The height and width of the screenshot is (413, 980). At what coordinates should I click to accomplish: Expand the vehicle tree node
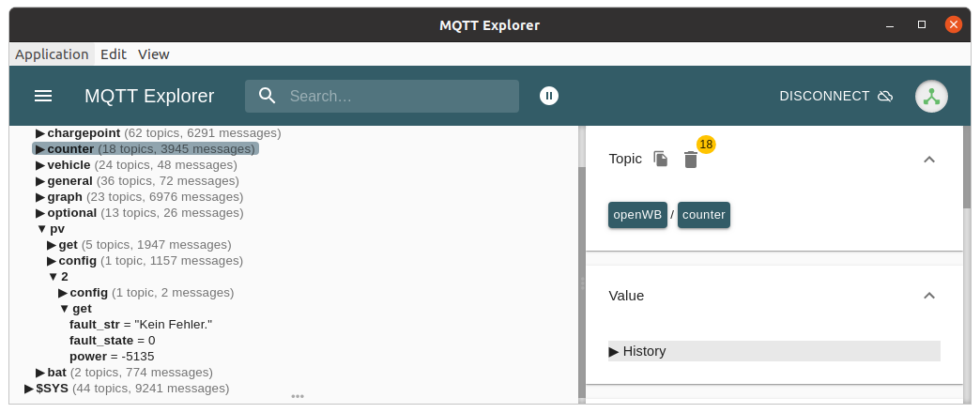[40, 165]
